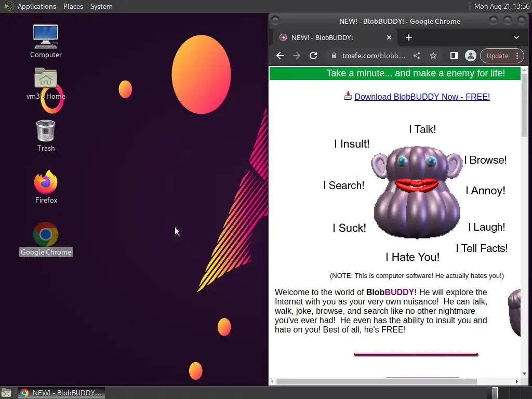532x399 pixels.
Task: Close the NEW! - BlobBUDDY! tab
Action: pos(389,37)
